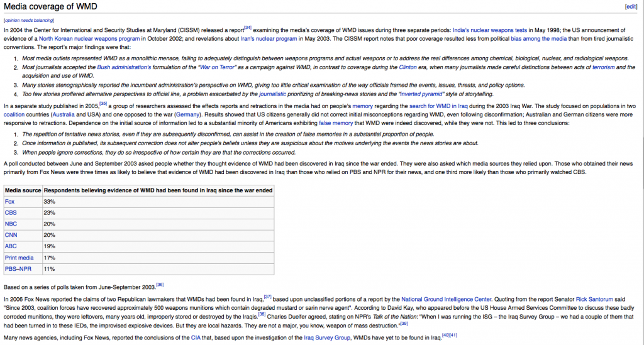Open 'bias among the media' link

pos(538,39)
